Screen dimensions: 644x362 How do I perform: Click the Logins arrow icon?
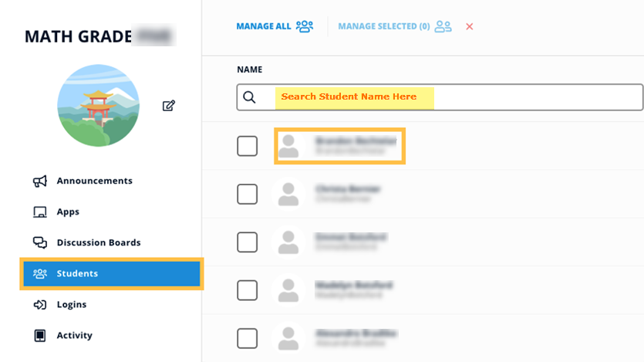point(40,305)
